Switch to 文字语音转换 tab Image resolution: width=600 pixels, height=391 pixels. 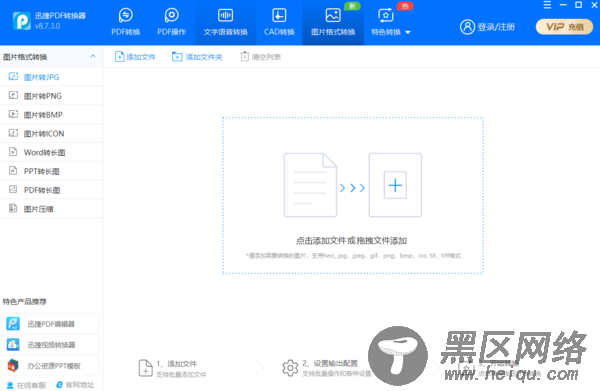[x=225, y=22]
